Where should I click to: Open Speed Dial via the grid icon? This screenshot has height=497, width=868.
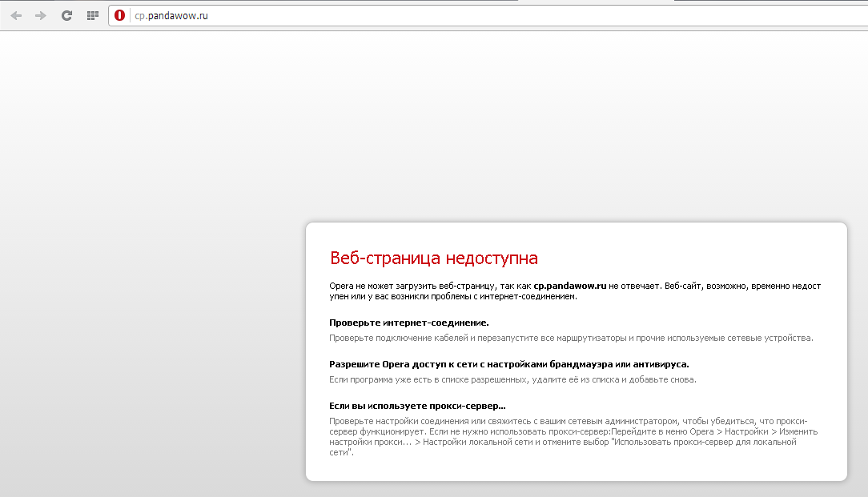pos(93,15)
